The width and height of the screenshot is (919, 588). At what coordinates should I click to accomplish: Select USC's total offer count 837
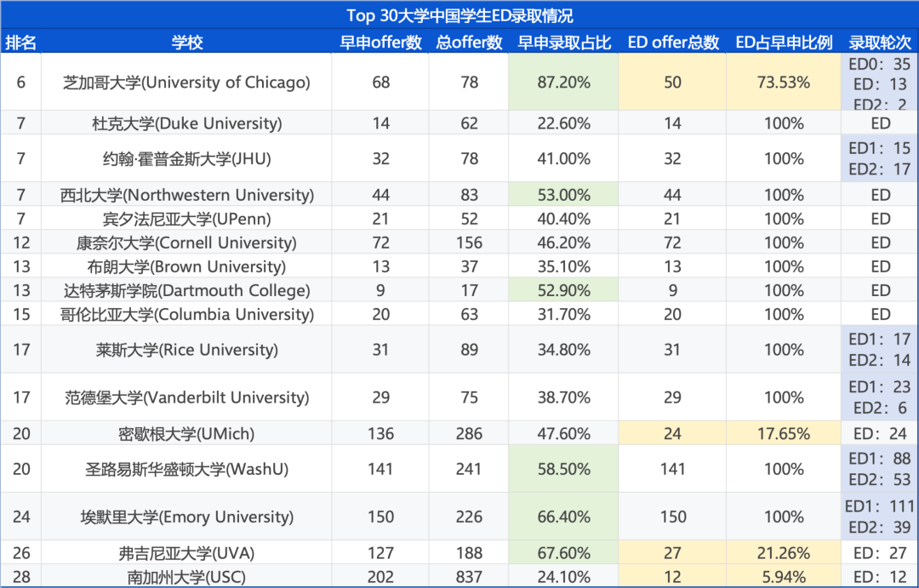point(469,576)
